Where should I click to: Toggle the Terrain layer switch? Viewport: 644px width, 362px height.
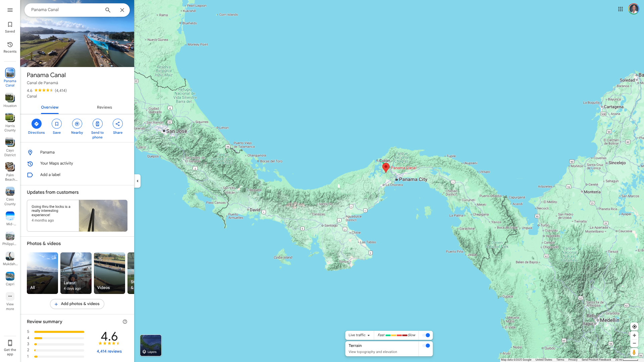[x=426, y=346]
